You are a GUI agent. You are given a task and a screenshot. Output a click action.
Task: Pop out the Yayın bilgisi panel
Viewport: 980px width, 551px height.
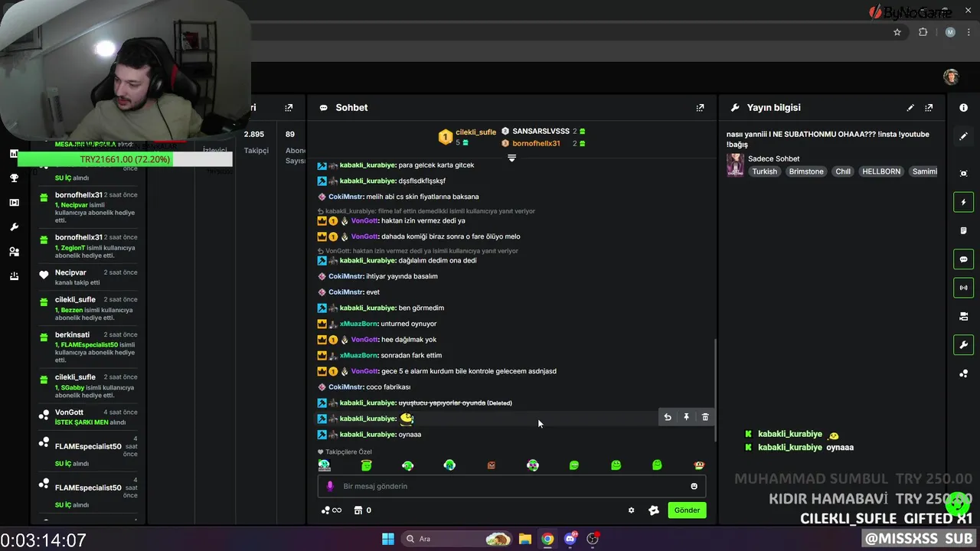pos(929,108)
